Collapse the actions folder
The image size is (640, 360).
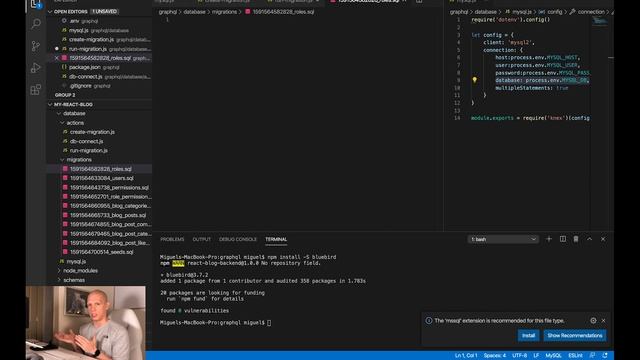coord(75,123)
